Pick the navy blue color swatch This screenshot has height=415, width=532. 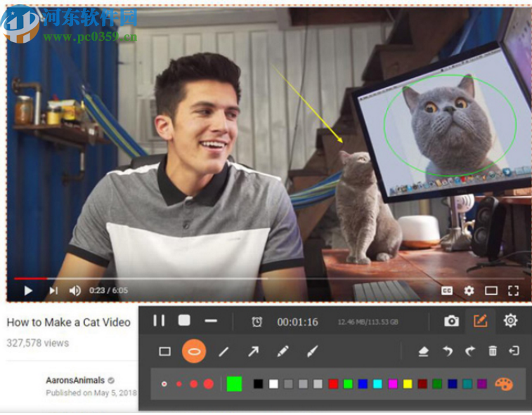453,384
